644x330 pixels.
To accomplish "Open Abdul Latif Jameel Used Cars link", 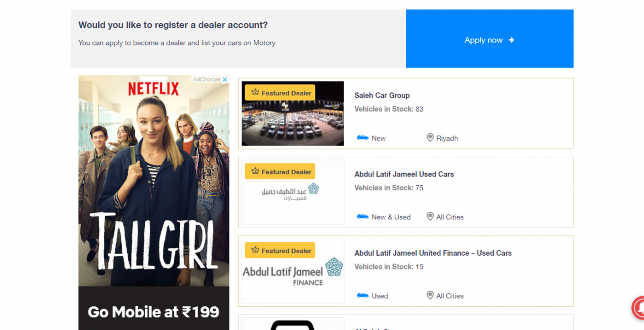I will (404, 174).
